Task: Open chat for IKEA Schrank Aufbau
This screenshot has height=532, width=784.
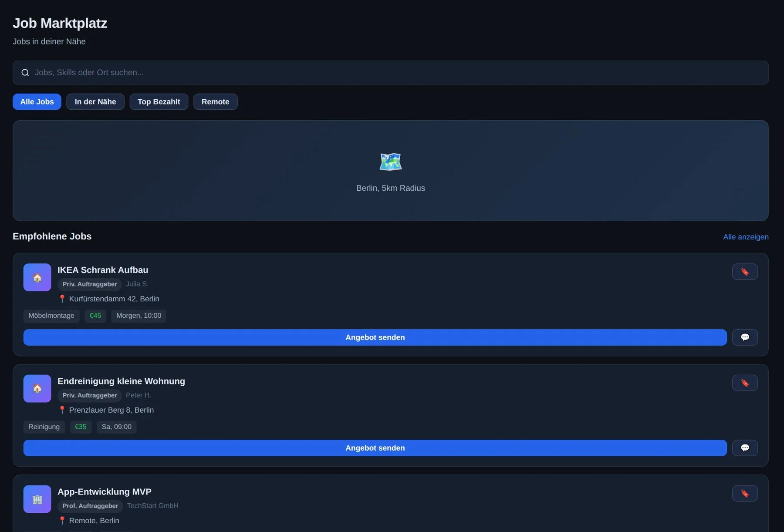Action: [x=745, y=337]
